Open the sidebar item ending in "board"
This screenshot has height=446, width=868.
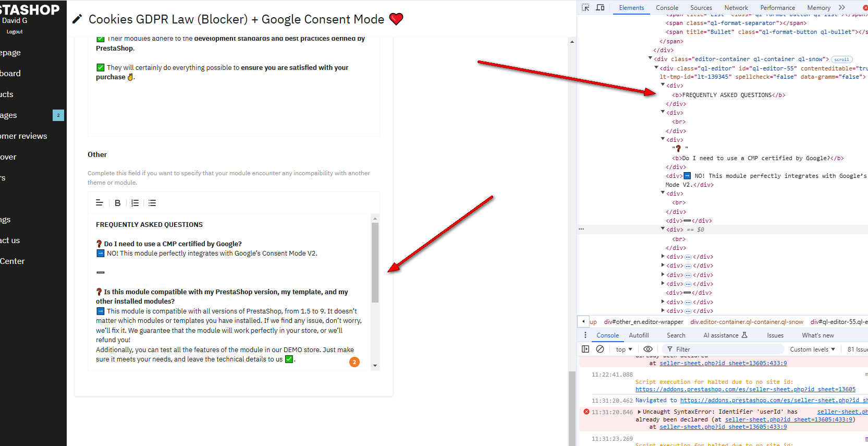10,74
